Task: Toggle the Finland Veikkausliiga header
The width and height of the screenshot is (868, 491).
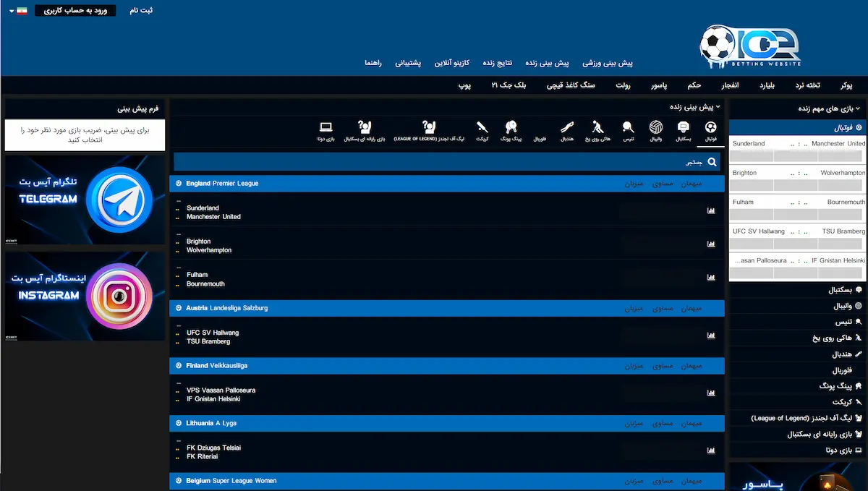Action: point(447,366)
